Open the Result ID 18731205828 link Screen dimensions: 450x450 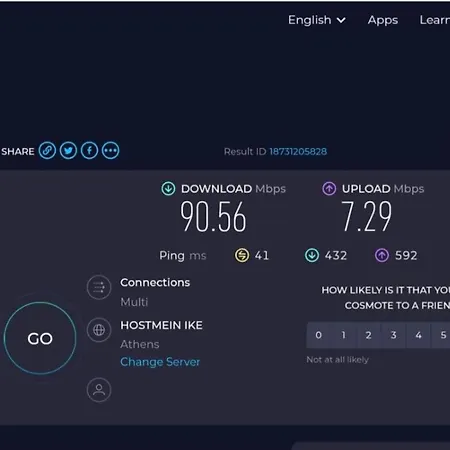pos(298,152)
